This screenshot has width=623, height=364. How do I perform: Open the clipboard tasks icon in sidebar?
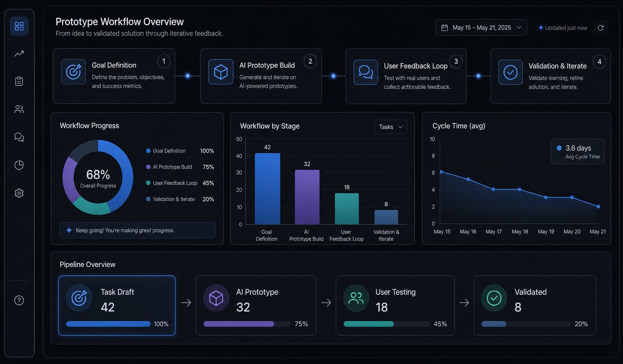tap(19, 81)
